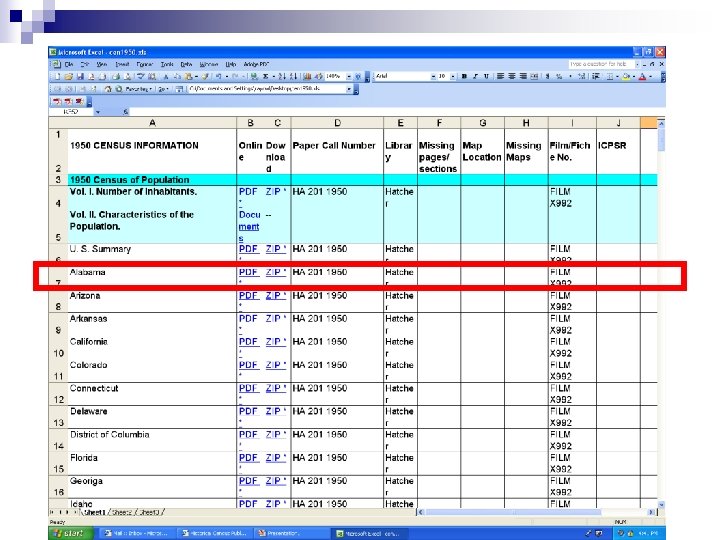Switch to the Sheet3 tab
The width and height of the screenshot is (720, 540).
(x=150, y=512)
